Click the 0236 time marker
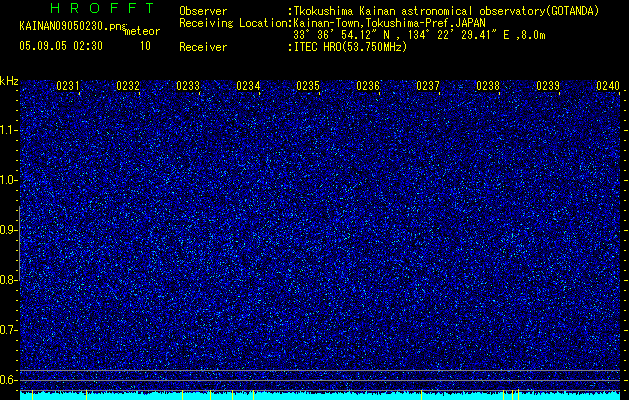Image resolution: width=629 pixels, height=400 pixels. tap(368, 86)
